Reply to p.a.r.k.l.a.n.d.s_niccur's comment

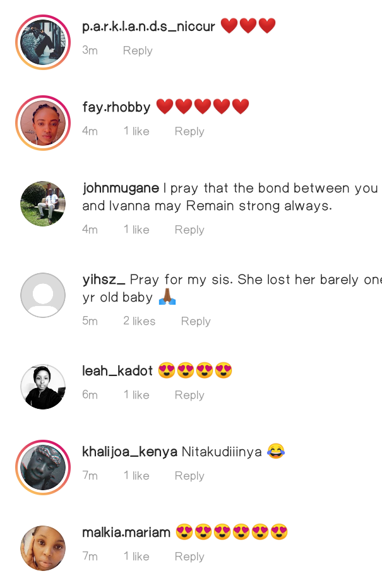(138, 50)
